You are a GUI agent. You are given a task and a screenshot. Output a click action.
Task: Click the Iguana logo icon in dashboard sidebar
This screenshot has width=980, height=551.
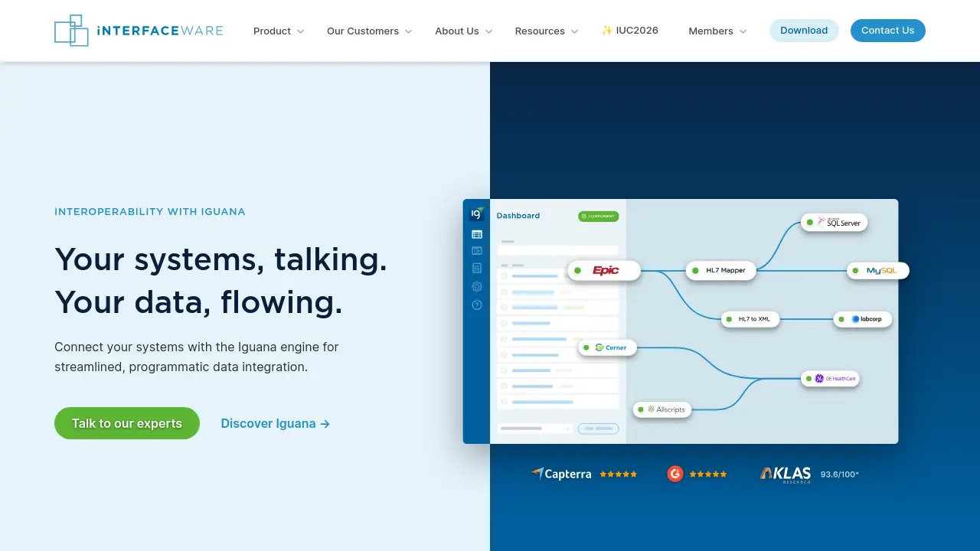point(477,214)
